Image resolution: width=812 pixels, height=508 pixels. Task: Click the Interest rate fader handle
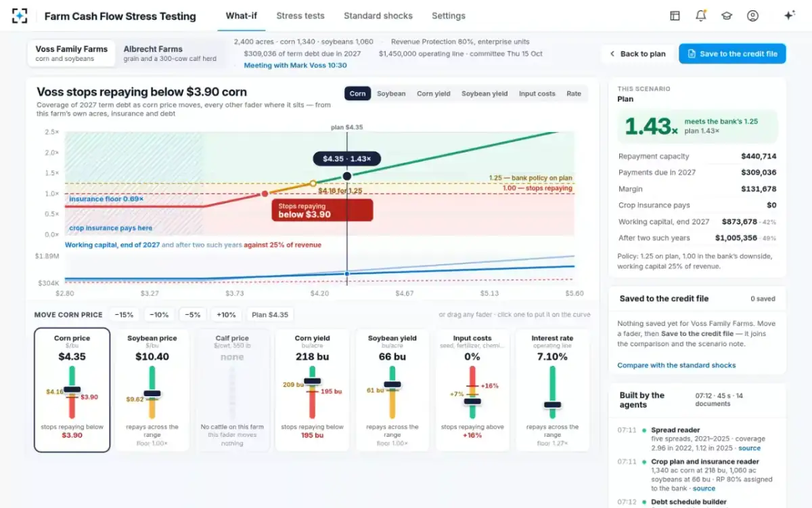click(553, 404)
